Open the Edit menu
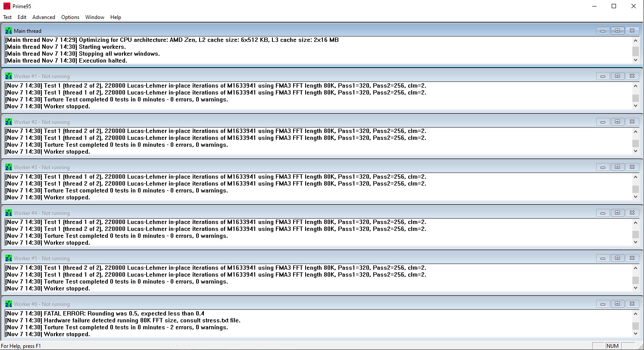Viewport: 644px width, 350px height. click(x=22, y=17)
